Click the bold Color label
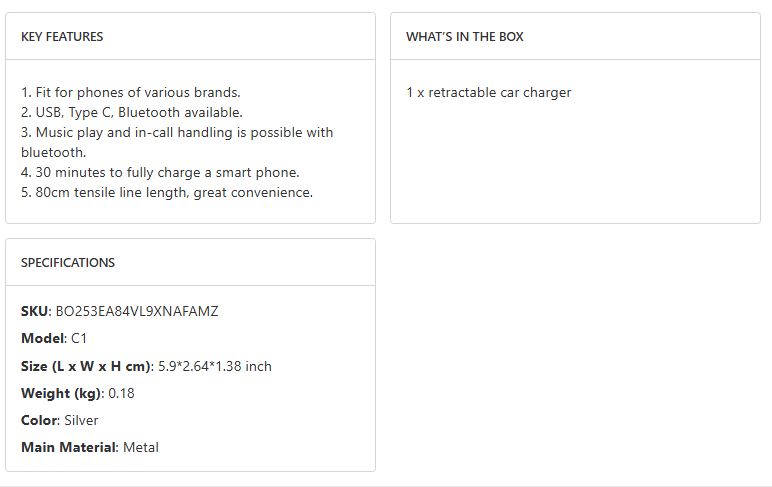The width and height of the screenshot is (772, 487). coord(39,420)
